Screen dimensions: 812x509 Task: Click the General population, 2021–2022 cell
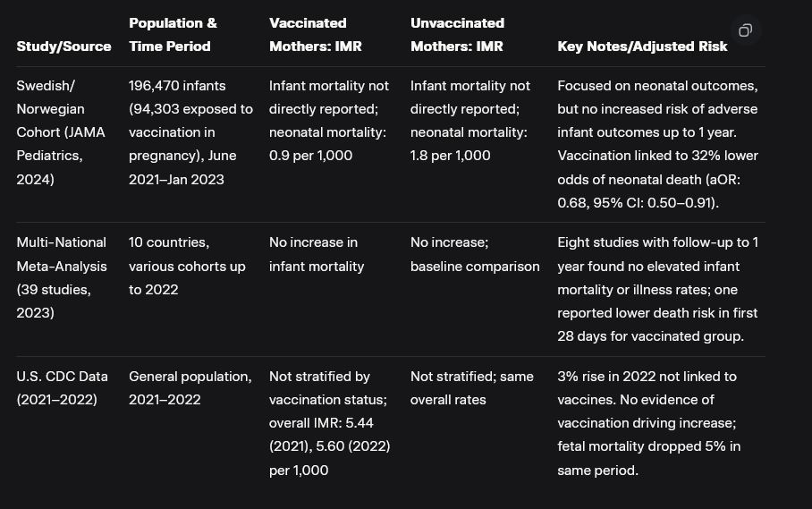pos(190,388)
